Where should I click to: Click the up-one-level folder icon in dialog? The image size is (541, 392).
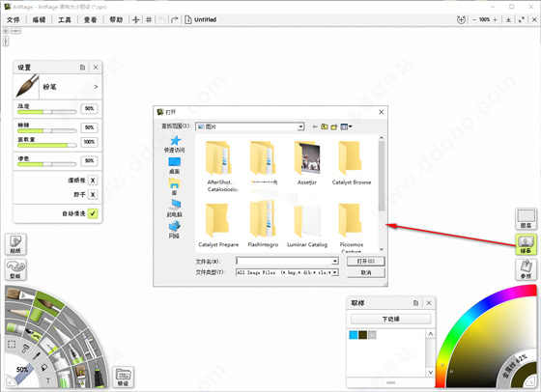click(x=325, y=126)
